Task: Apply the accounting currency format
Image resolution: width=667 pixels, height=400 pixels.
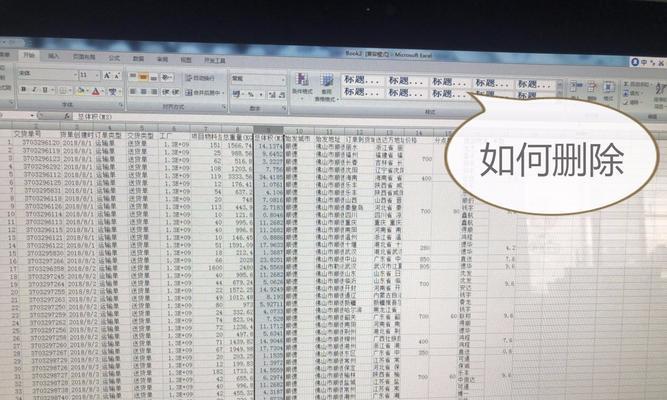Action: click(237, 94)
